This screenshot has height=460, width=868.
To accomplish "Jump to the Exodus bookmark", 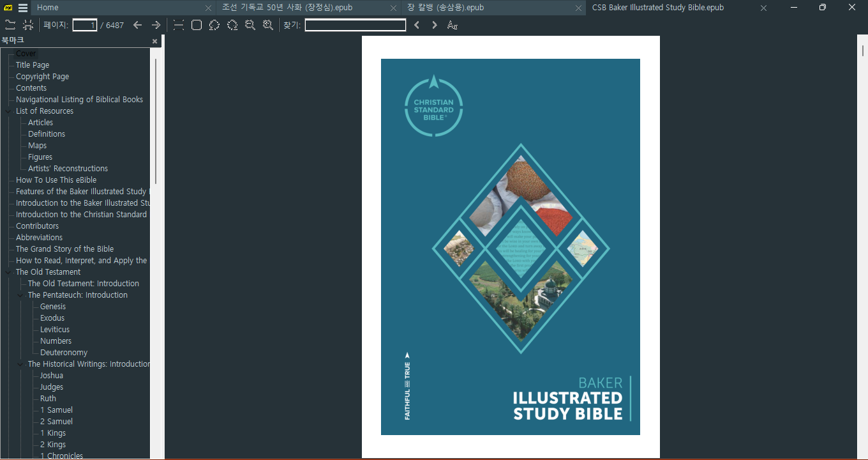I will (52, 318).
